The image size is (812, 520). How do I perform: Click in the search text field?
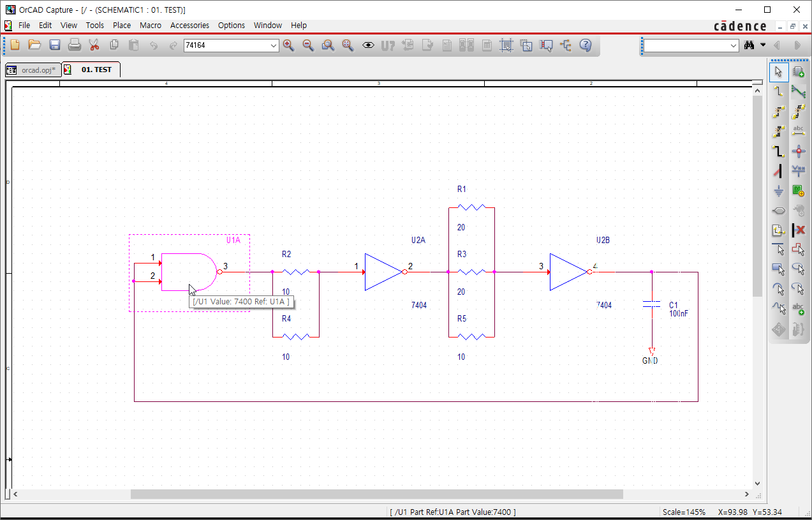coord(686,46)
